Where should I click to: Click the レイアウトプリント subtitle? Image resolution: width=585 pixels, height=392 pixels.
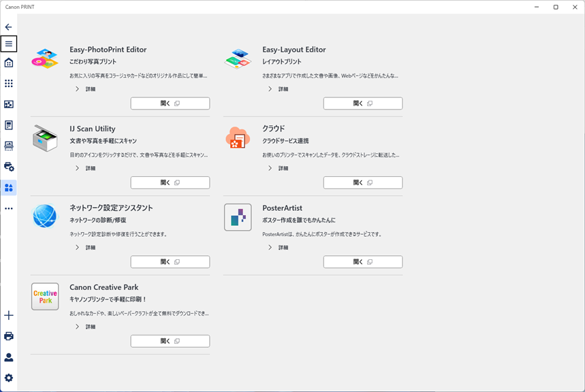pos(282,61)
